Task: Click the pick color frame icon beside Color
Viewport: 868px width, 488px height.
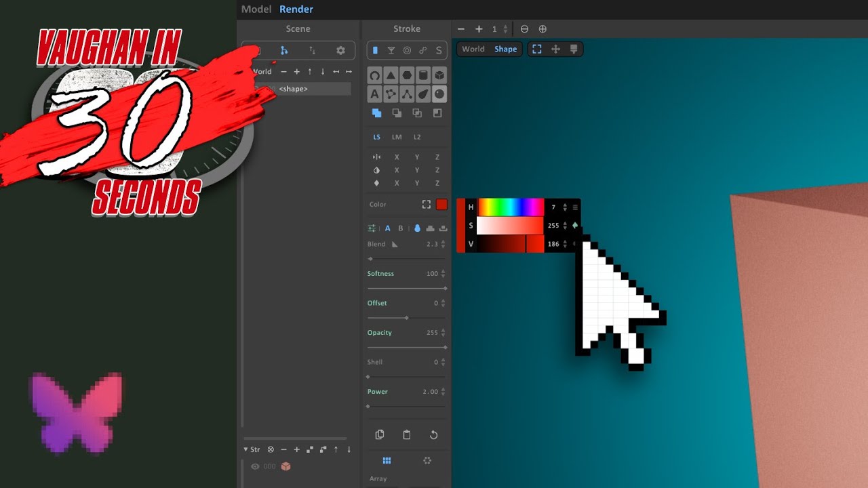Action: pyautogui.click(x=427, y=204)
